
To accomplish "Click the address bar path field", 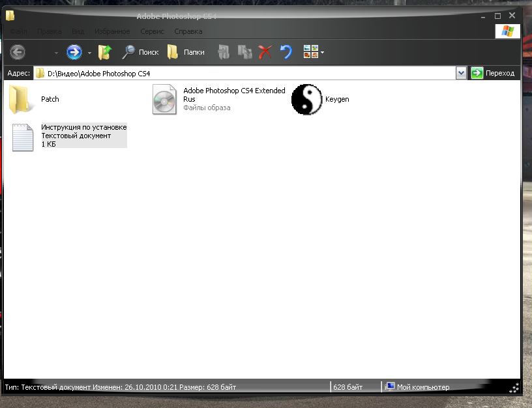I will click(x=244, y=73).
